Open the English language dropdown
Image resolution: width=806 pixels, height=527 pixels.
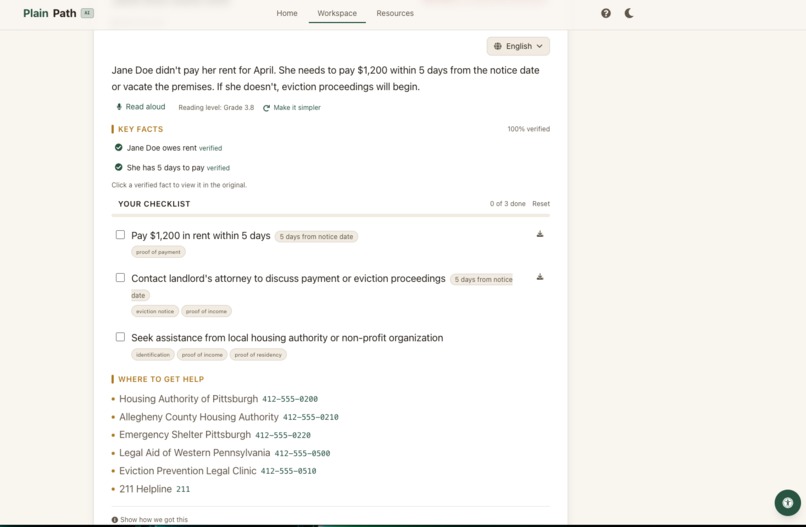(518, 46)
